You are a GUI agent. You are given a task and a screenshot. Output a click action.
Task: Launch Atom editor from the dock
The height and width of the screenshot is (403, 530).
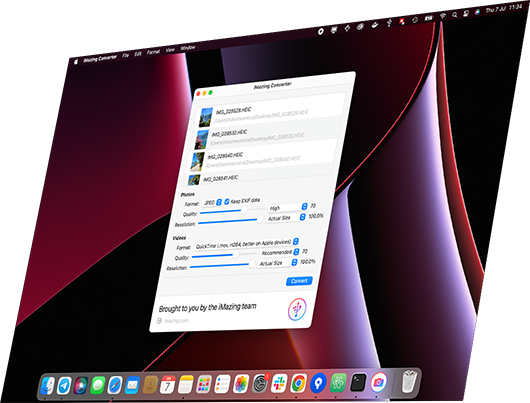tap(338, 382)
